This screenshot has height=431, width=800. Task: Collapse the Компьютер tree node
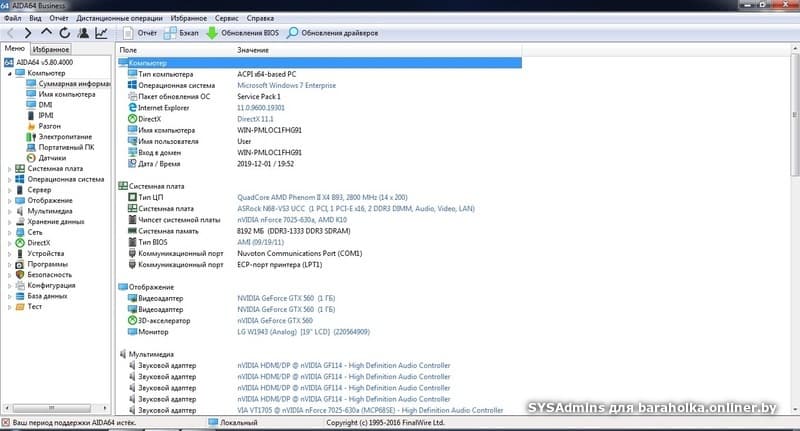(x=9, y=73)
